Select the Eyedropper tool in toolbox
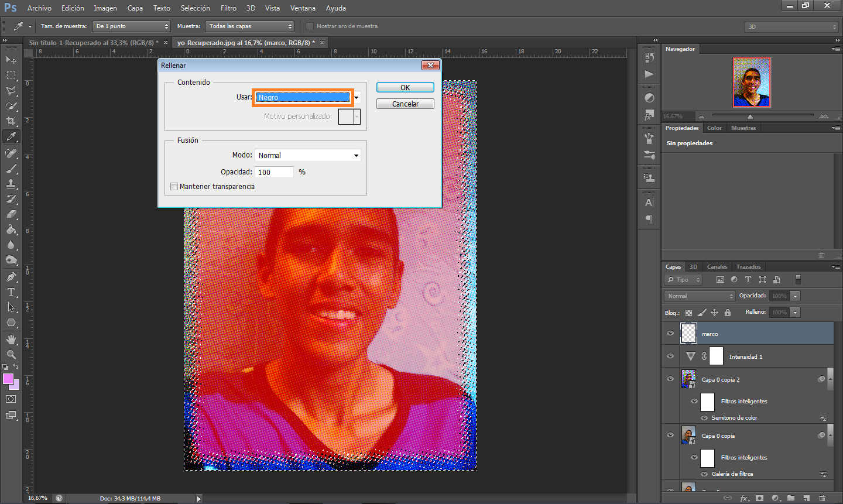 point(11,136)
